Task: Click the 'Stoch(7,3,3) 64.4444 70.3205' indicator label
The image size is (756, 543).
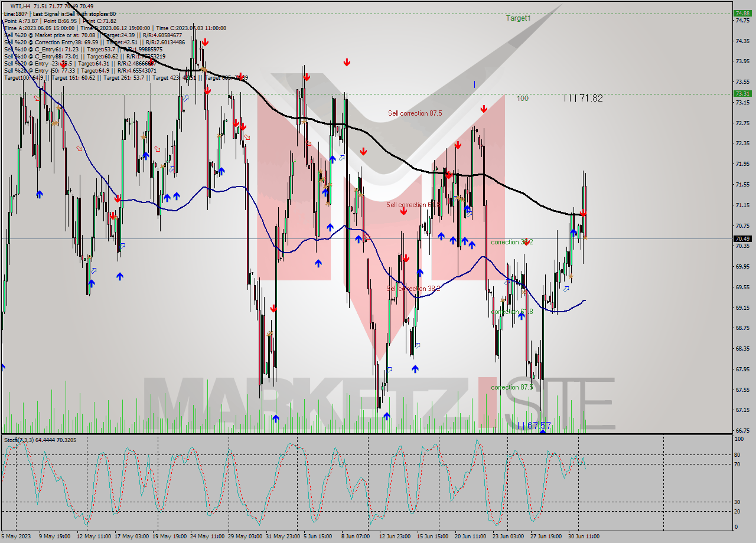Action: click(40, 440)
